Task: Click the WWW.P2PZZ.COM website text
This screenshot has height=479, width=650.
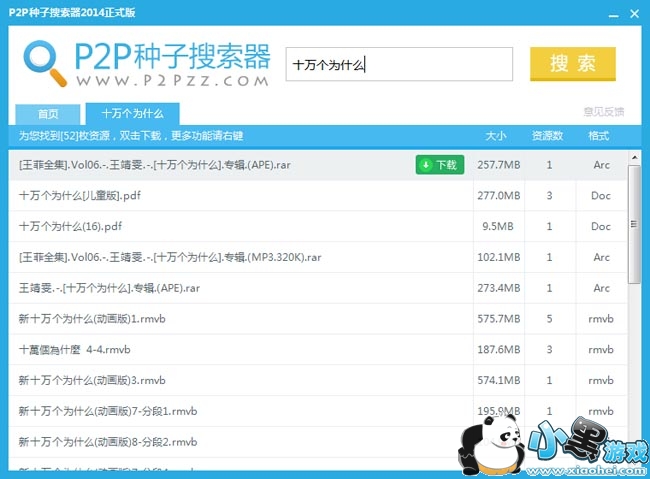Action: pyautogui.click(x=172, y=80)
